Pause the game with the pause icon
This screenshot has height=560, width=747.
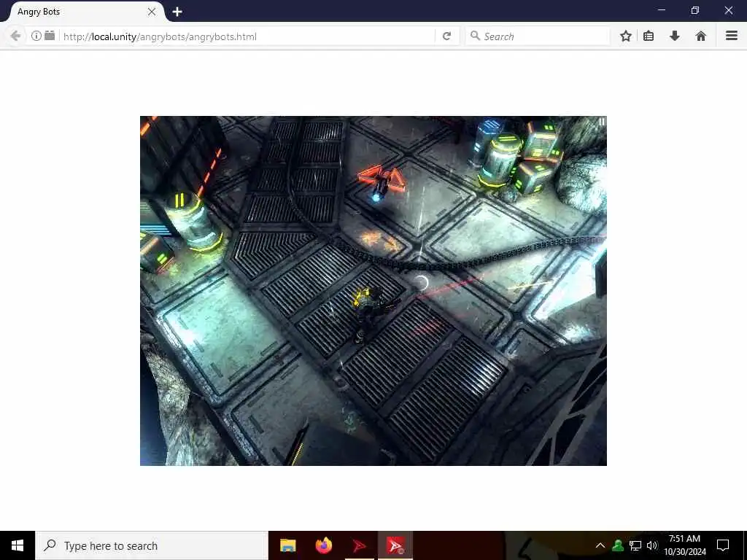coord(602,122)
